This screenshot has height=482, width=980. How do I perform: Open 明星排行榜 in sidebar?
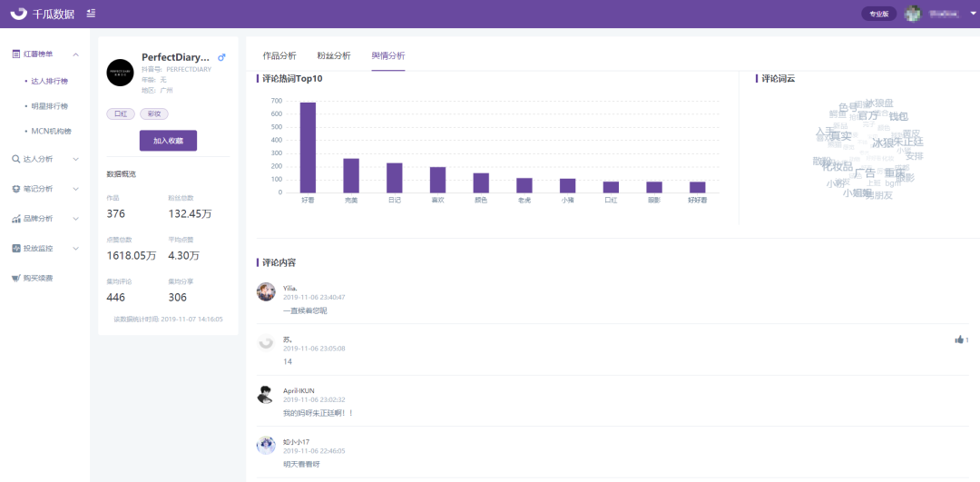(x=49, y=106)
